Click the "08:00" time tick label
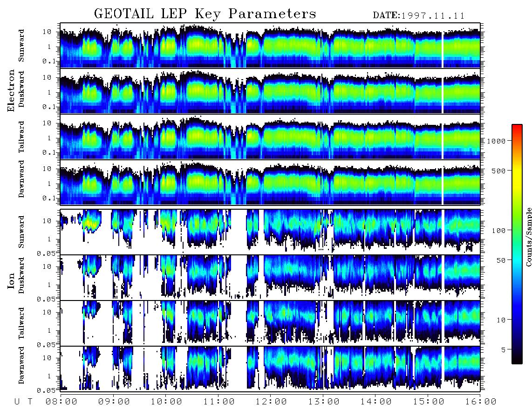This screenshot has height=410, width=532. [62, 402]
